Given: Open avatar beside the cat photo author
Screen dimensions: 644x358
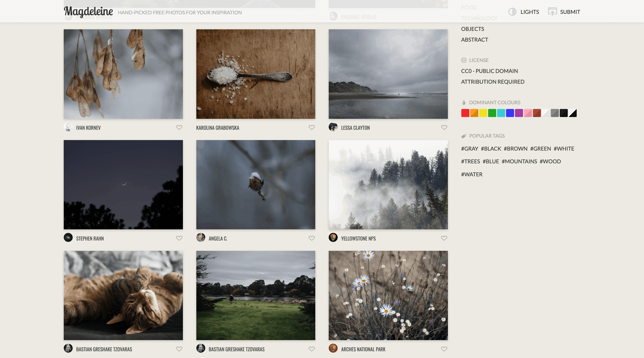Looking at the screenshot, I should coord(68,348).
